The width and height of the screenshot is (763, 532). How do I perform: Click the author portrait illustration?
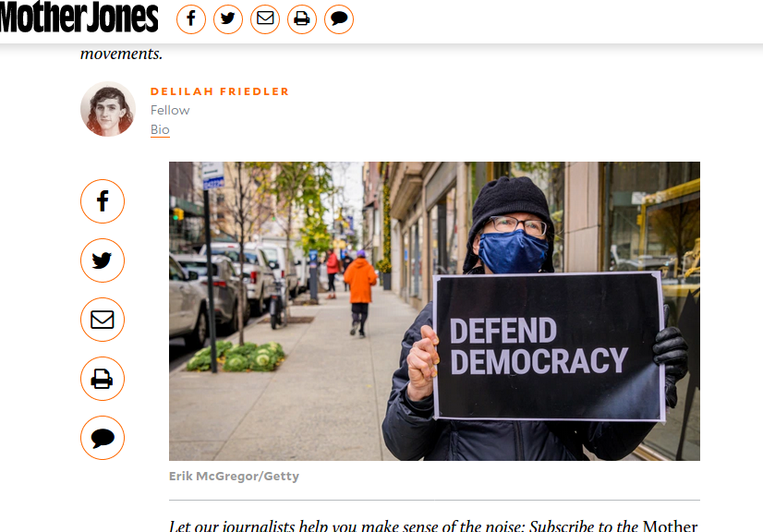pyautogui.click(x=108, y=109)
